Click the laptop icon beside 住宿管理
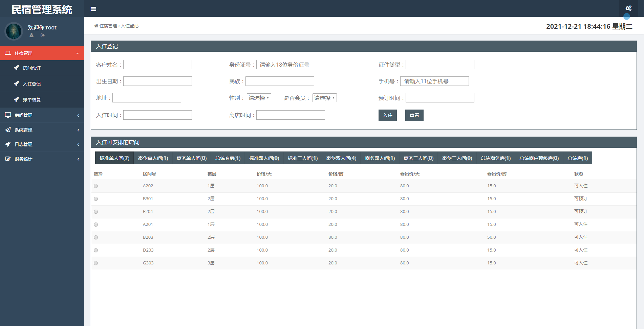Viewport: 644px width, 329px height. click(8, 53)
